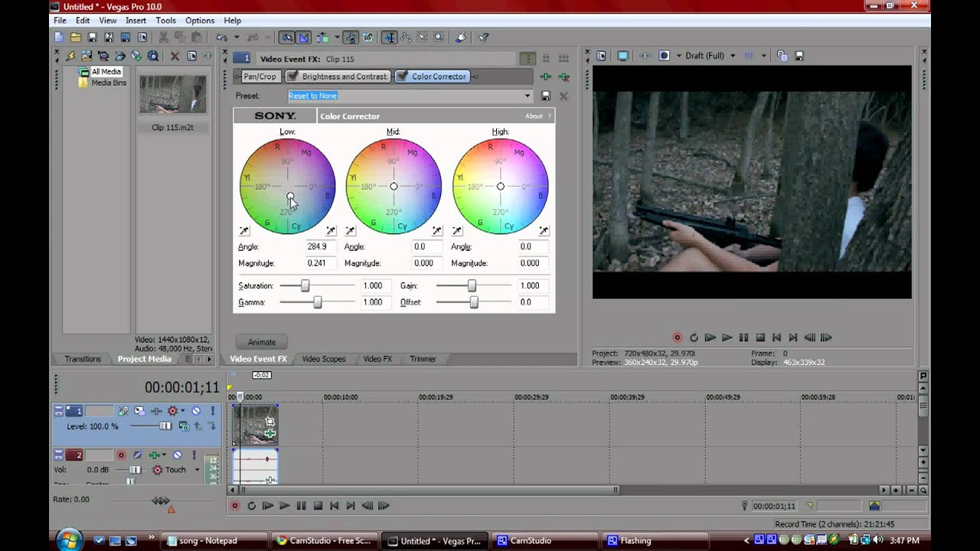Solo audio track 2

tap(195, 455)
